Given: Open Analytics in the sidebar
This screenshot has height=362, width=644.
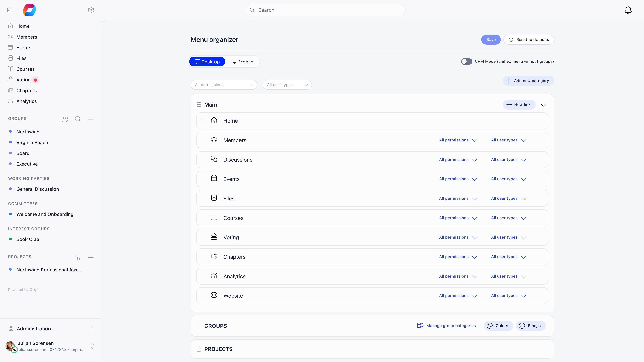Looking at the screenshot, I should (x=26, y=101).
